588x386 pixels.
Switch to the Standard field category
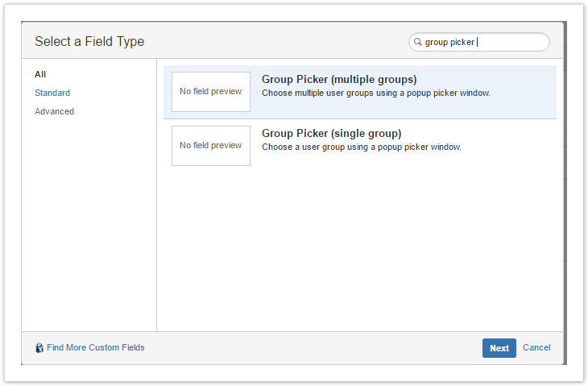(52, 93)
